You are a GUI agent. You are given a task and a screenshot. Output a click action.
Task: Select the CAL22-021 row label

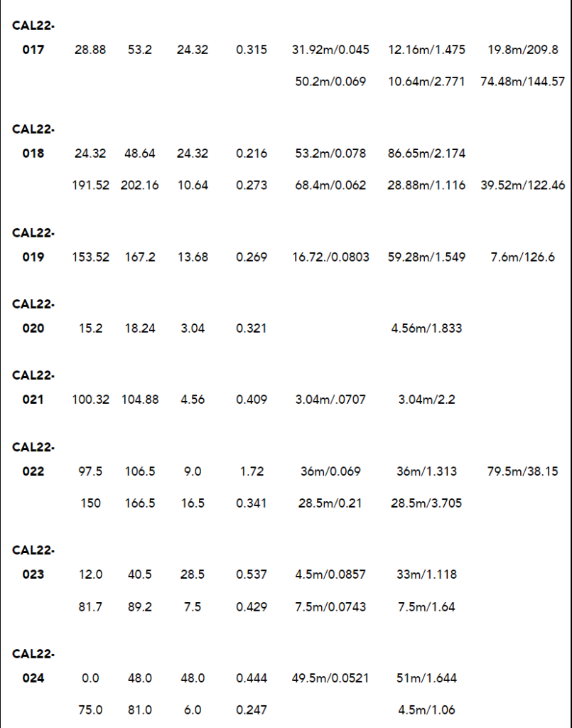[33, 387]
